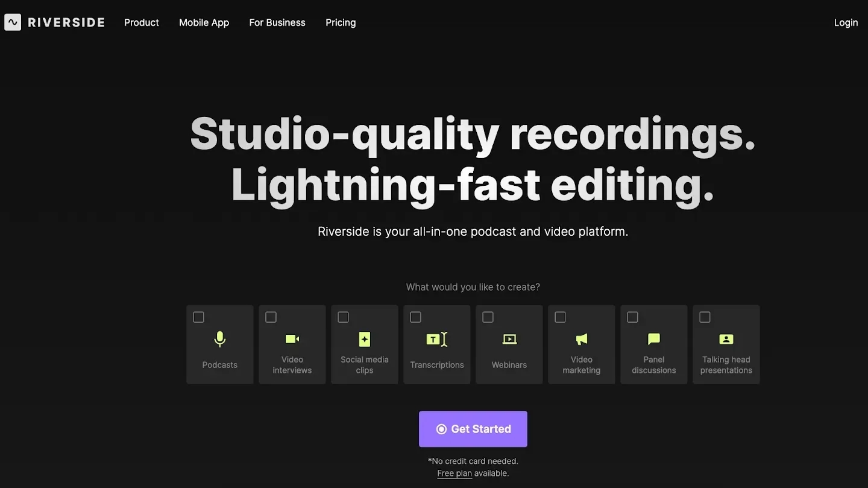Click the 'Podcasts' card label

click(x=220, y=365)
